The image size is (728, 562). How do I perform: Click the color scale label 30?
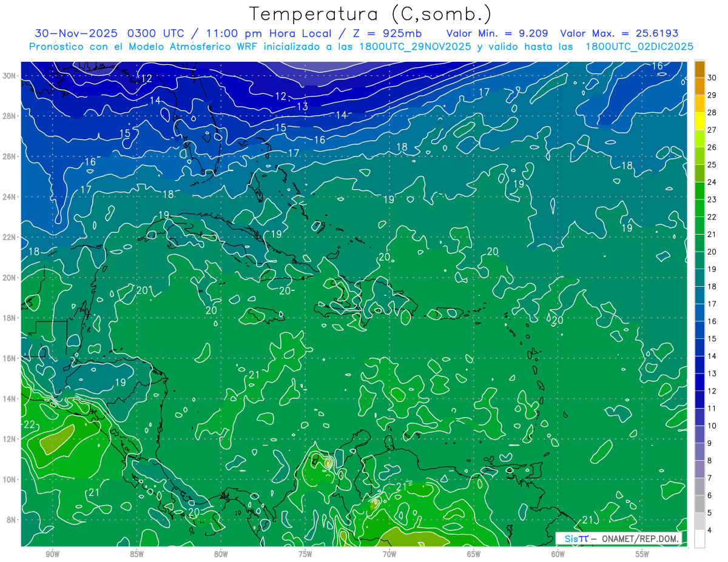point(712,78)
